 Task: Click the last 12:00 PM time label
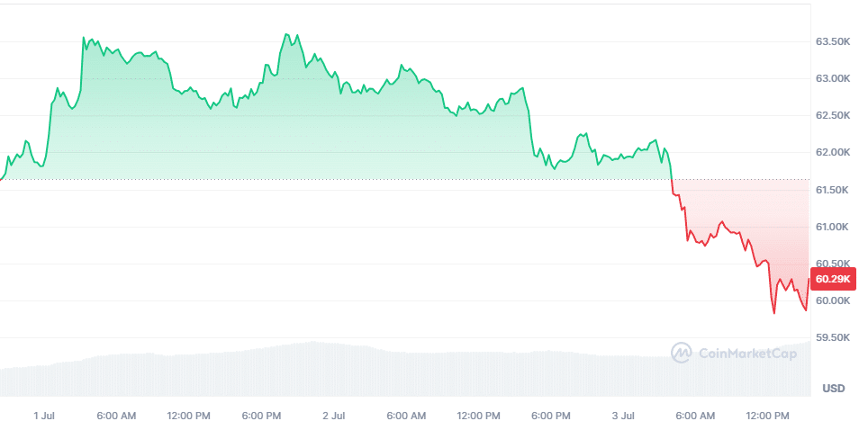pyautogui.click(x=767, y=416)
